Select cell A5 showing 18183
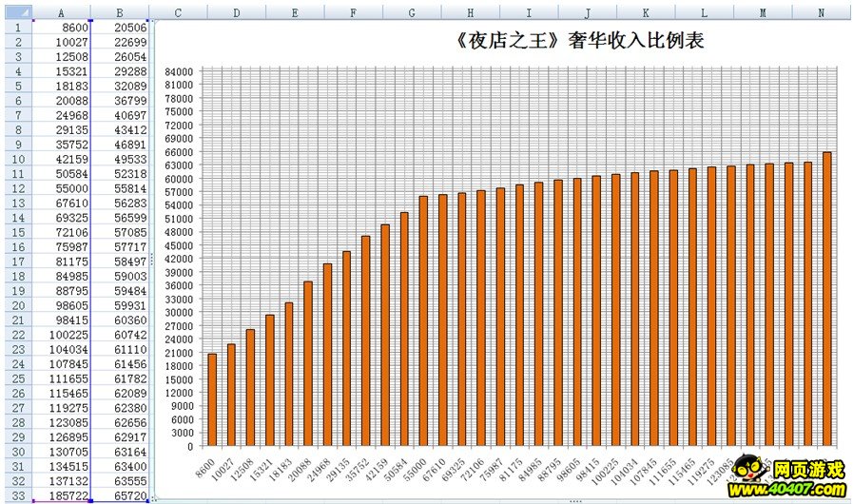This screenshot has width=853, height=504. click(x=61, y=86)
